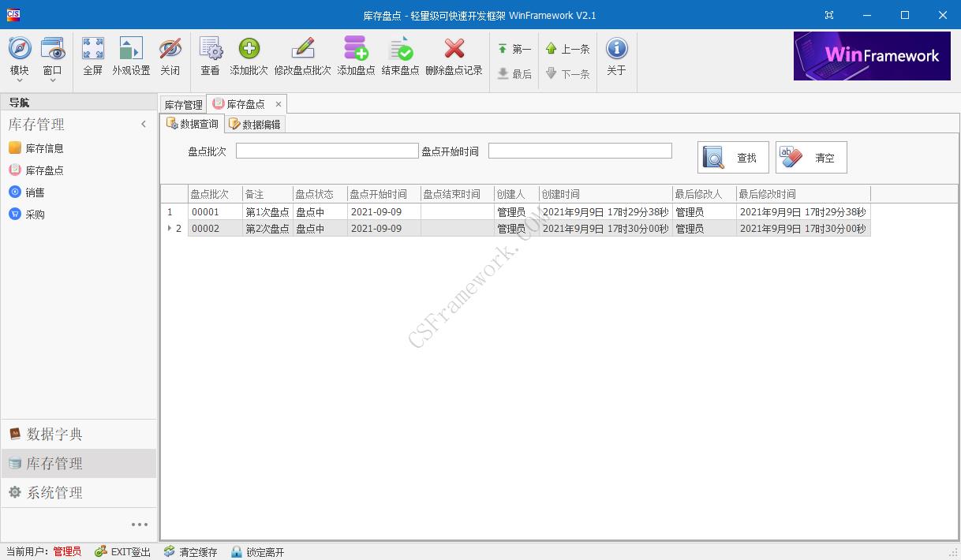Viewport: 961px width, 560px height.
Task: Click the 锁定离开 lock icon
Action: click(256, 552)
